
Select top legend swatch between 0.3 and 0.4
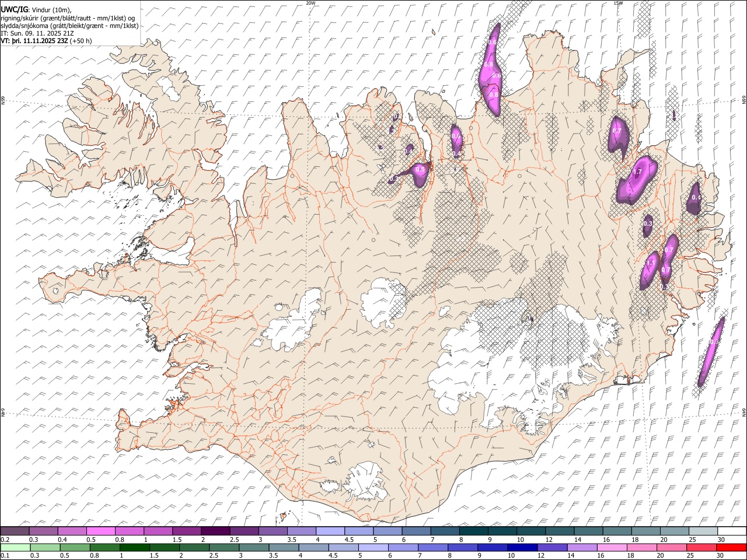coord(43,531)
